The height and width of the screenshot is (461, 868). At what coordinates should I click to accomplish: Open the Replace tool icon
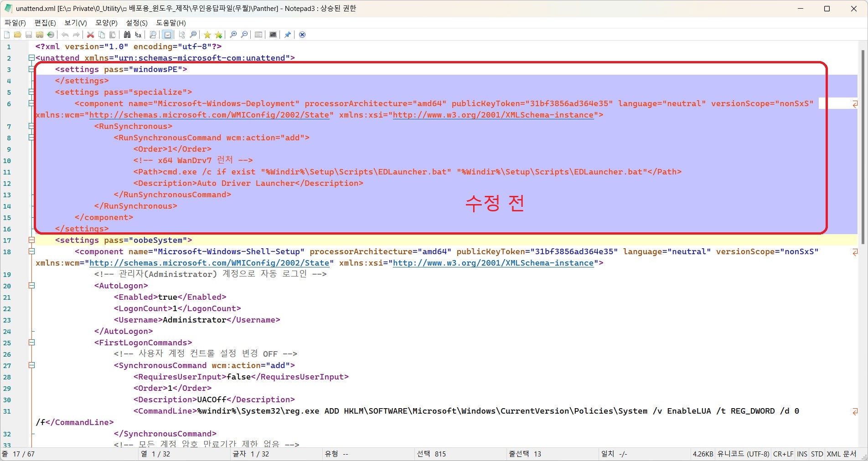pyautogui.click(x=138, y=35)
